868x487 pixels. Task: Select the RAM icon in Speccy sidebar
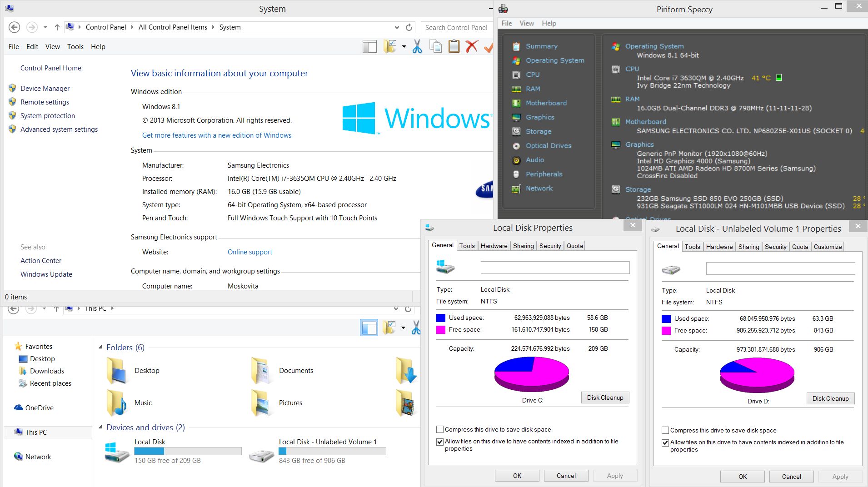[x=516, y=89]
